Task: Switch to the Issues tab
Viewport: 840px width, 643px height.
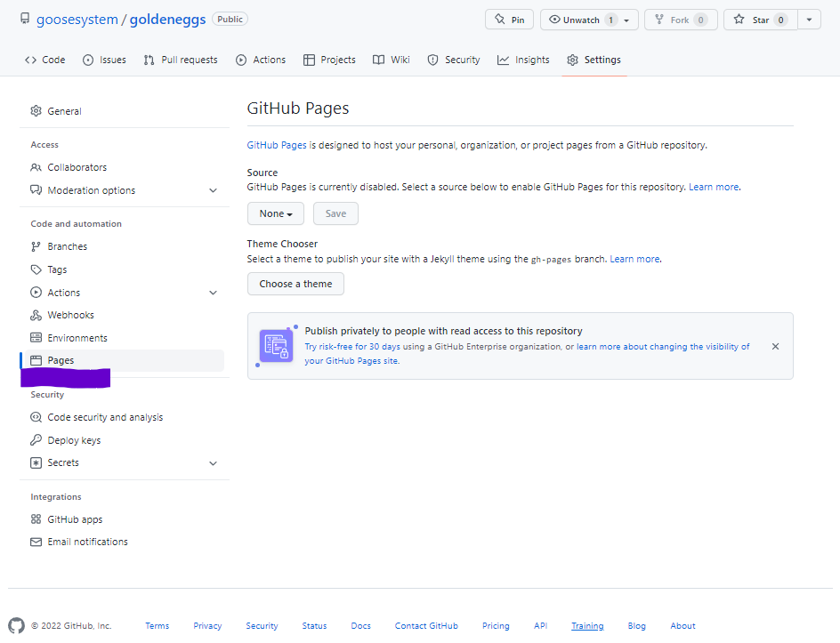Action: (x=104, y=60)
